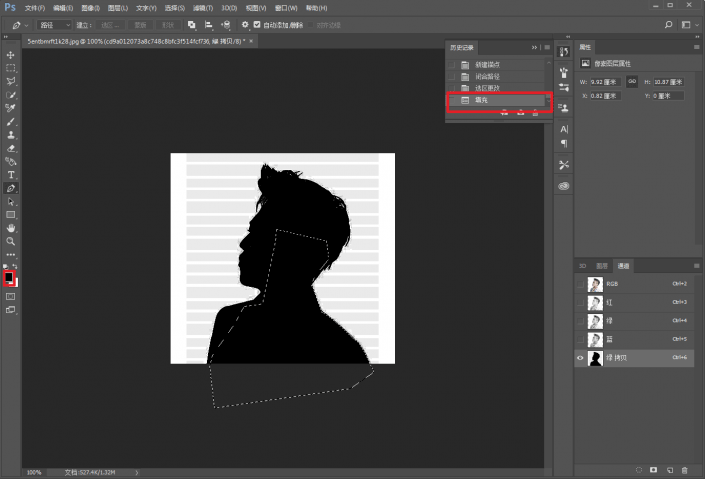Select the Move tool
705x479 pixels.
[x=10, y=55]
